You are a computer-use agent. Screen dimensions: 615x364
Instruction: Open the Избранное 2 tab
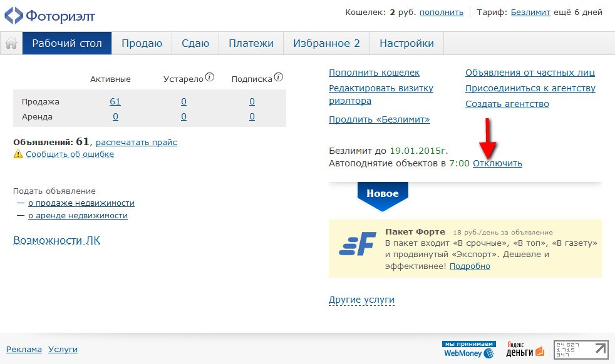tap(326, 44)
